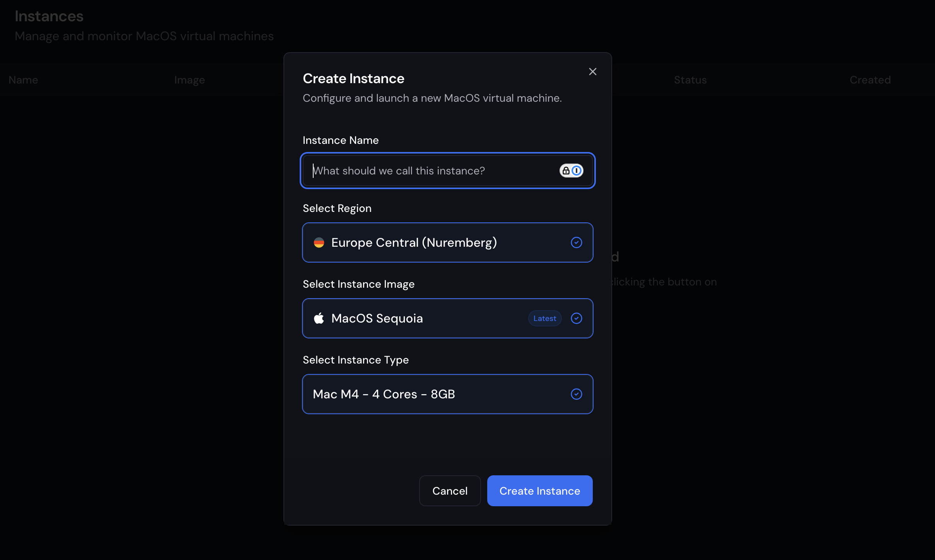The image size is (935, 560).
Task: Click the Latest badge on MacOS Sequoia
Action: 544,318
